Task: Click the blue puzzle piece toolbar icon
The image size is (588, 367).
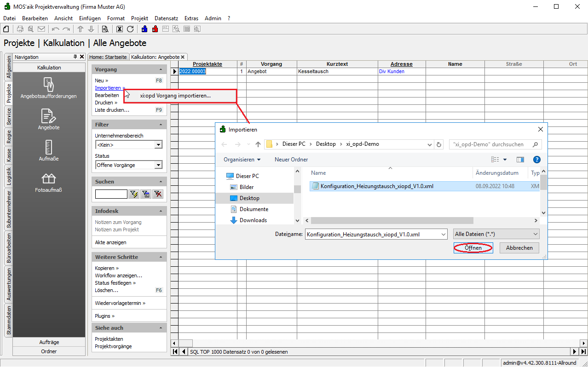Action: pos(144,29)
